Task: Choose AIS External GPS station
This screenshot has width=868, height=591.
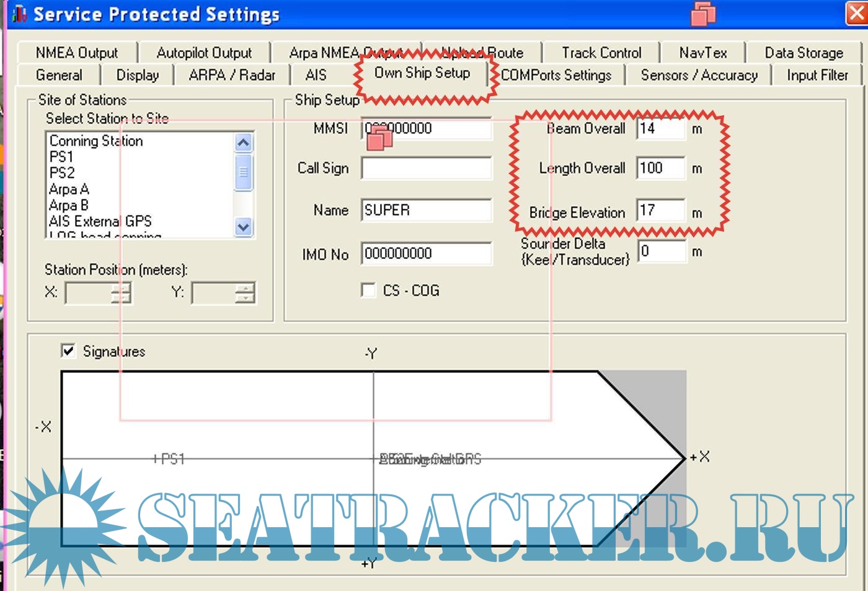Action: 100,221
